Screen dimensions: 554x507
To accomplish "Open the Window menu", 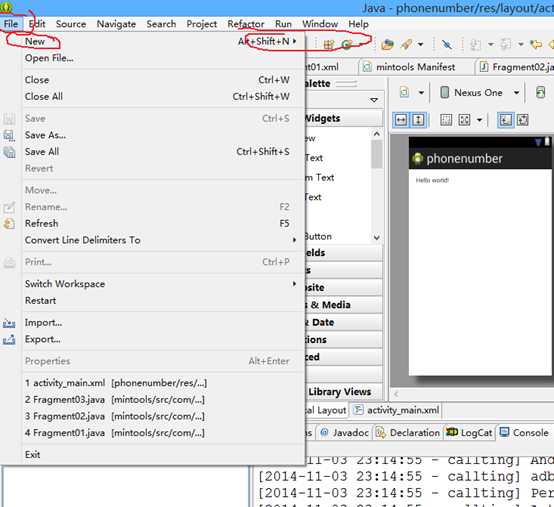I will click(320, 24).
